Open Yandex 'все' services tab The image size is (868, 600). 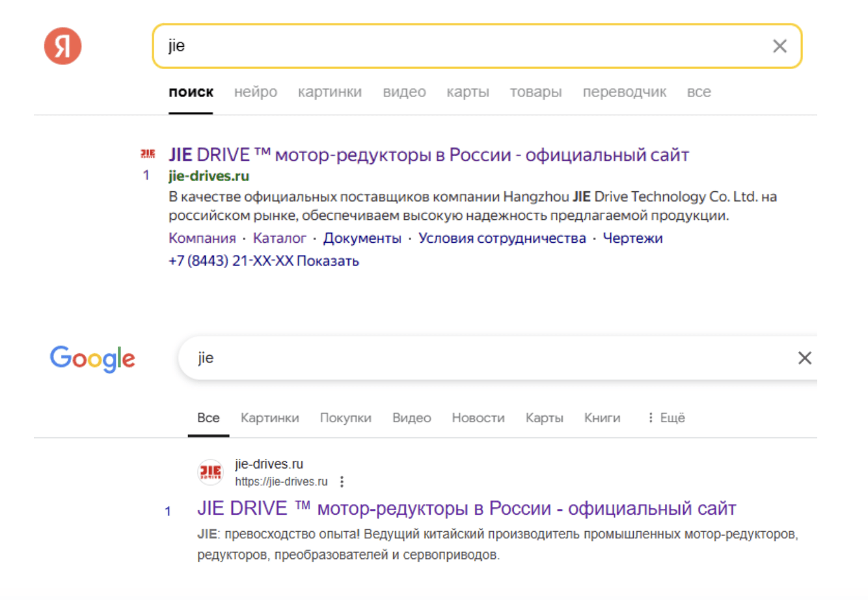(699, 92)
